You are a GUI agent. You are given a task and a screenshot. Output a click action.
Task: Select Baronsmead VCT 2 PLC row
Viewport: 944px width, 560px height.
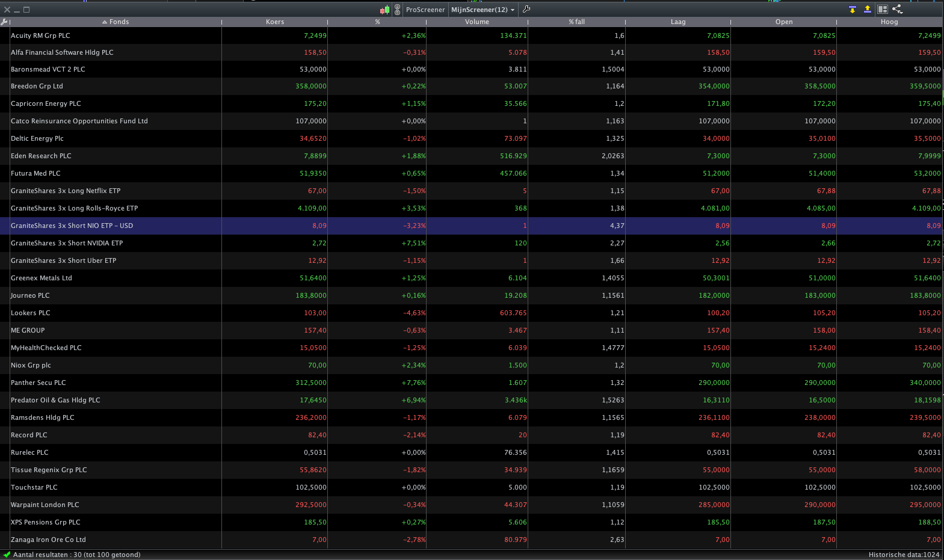click(471, 69)
